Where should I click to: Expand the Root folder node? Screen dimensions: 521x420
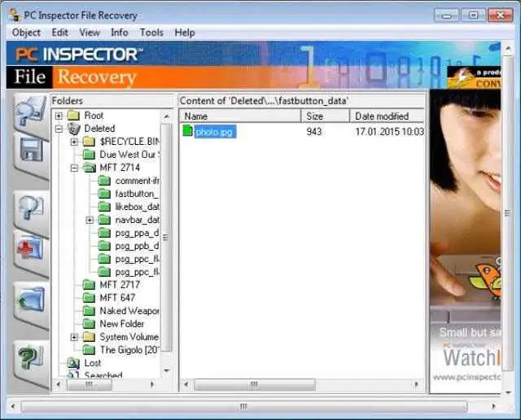pos(59,116)
